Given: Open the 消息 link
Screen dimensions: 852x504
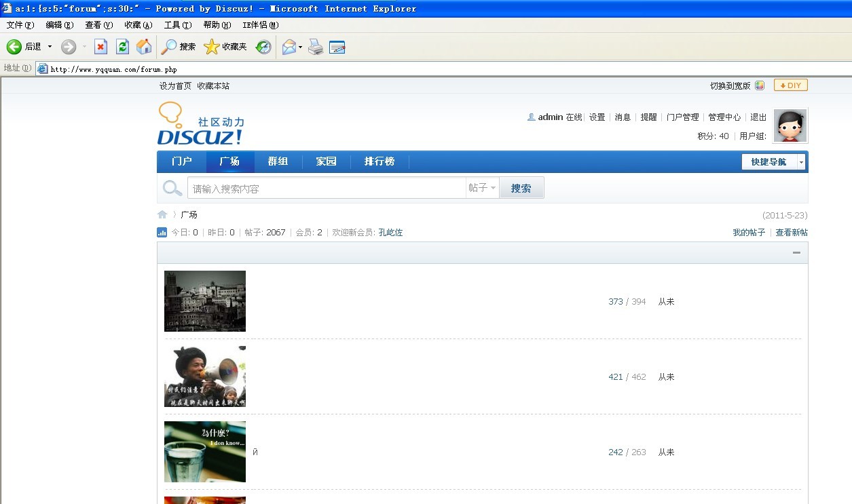Looking at the screenshot, I should [623, 117].
